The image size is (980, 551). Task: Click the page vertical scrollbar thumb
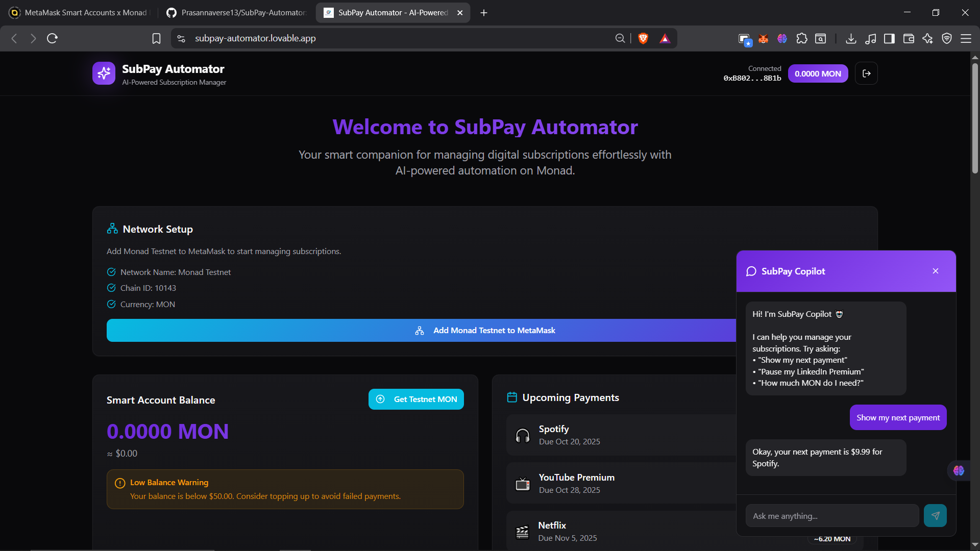coord(974,117)
